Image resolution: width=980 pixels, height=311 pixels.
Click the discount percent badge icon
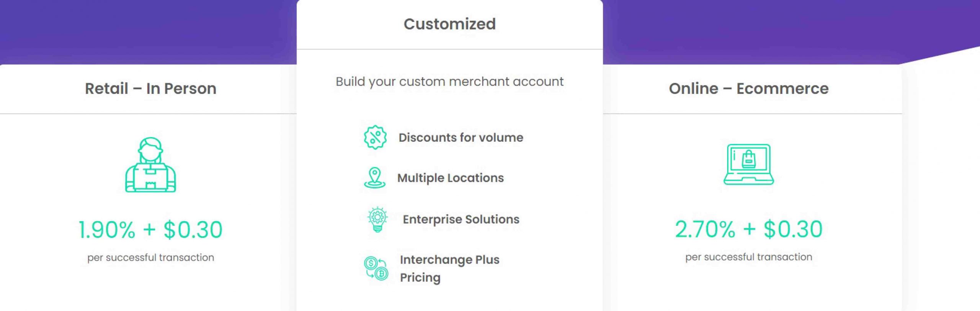point(375,137)
